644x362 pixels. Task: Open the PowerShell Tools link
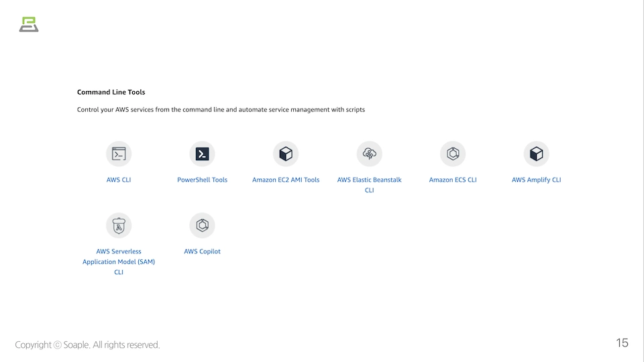[202, 180]
